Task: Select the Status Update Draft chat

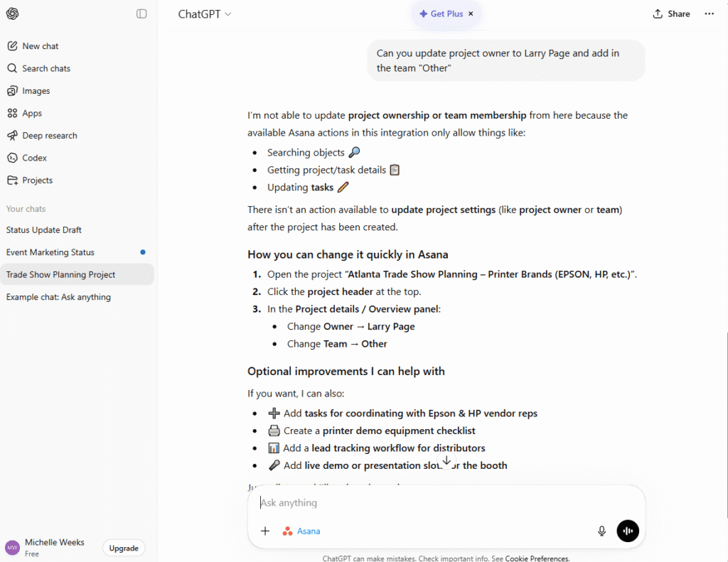Action: (42, 229)
